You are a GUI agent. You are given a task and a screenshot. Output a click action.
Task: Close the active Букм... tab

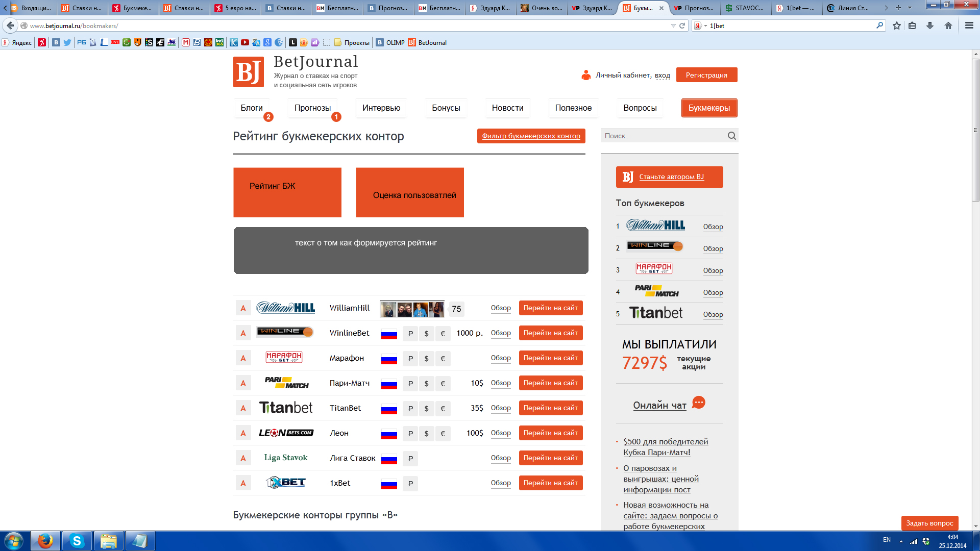click(x=661, y=8)
